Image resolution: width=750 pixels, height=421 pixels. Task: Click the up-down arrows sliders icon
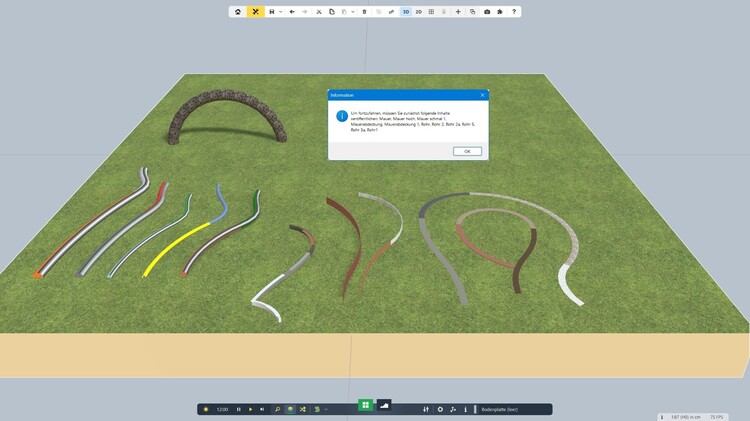point(426,410)
